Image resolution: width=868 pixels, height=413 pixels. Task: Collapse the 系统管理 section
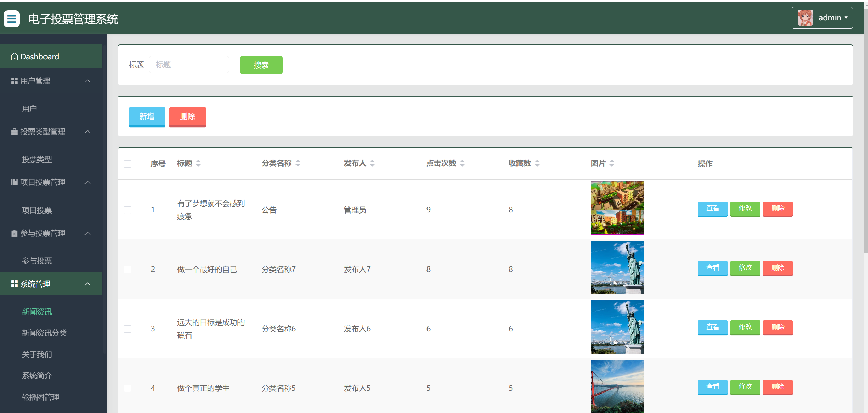[87, 284]
